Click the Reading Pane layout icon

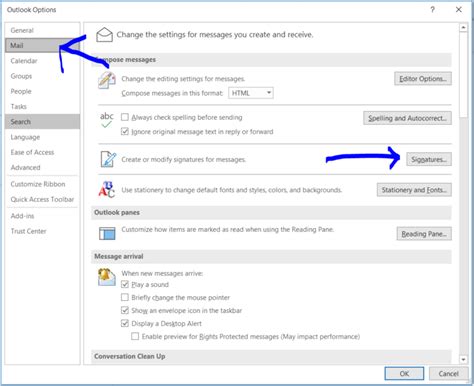(x=107, y=233)
